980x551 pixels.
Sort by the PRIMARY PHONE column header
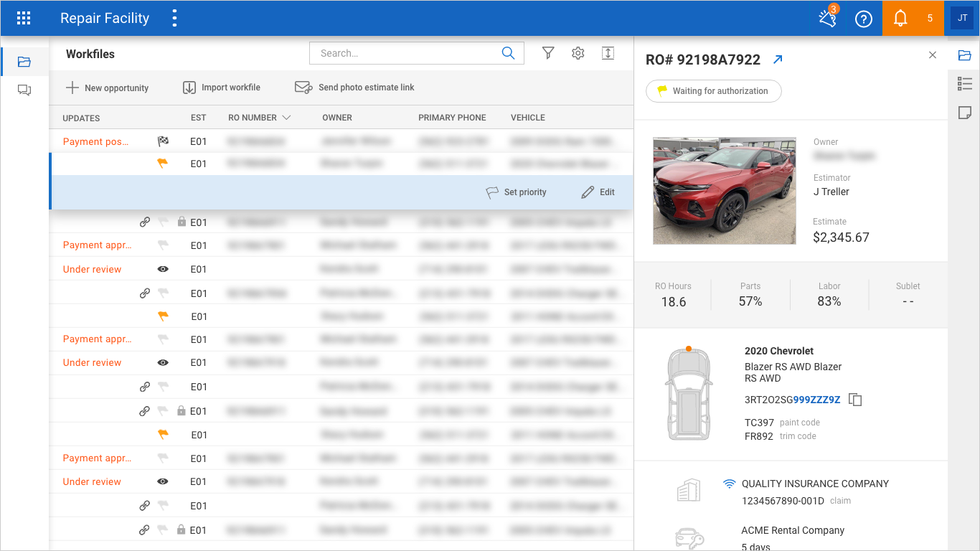452,118
